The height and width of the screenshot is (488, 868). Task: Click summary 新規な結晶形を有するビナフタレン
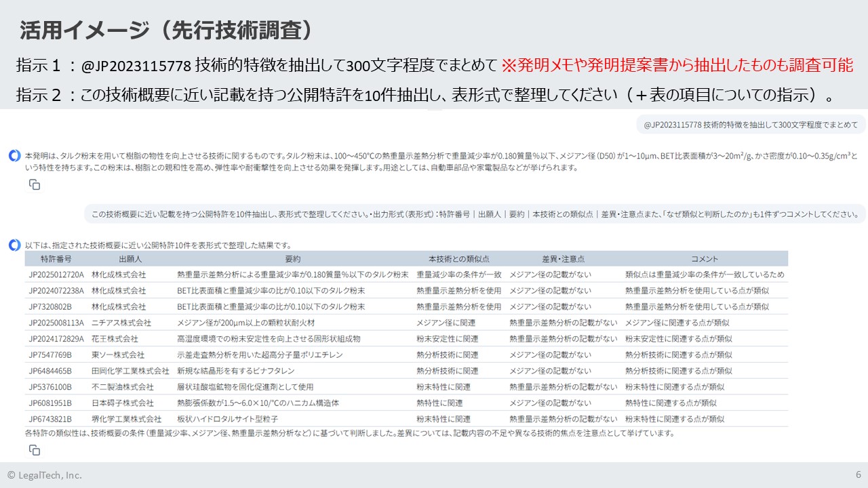click(x=236, y=371)
